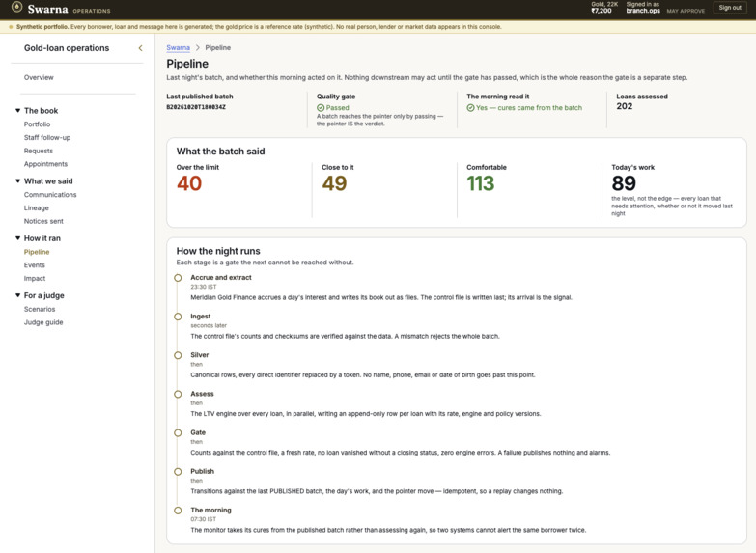This screenshot has width=756, height=553.
Task: Collapse the How it ran section
Action: 17,238
